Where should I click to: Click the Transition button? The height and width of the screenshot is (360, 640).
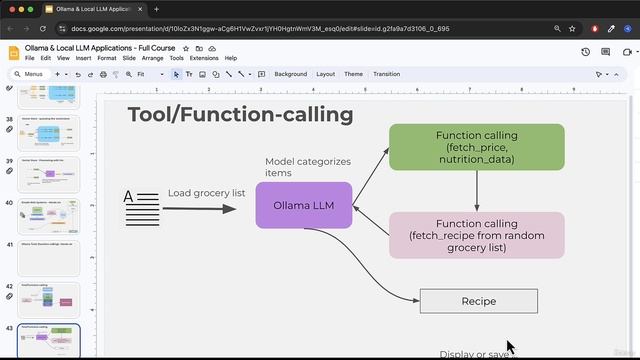(x=387, y=74)
